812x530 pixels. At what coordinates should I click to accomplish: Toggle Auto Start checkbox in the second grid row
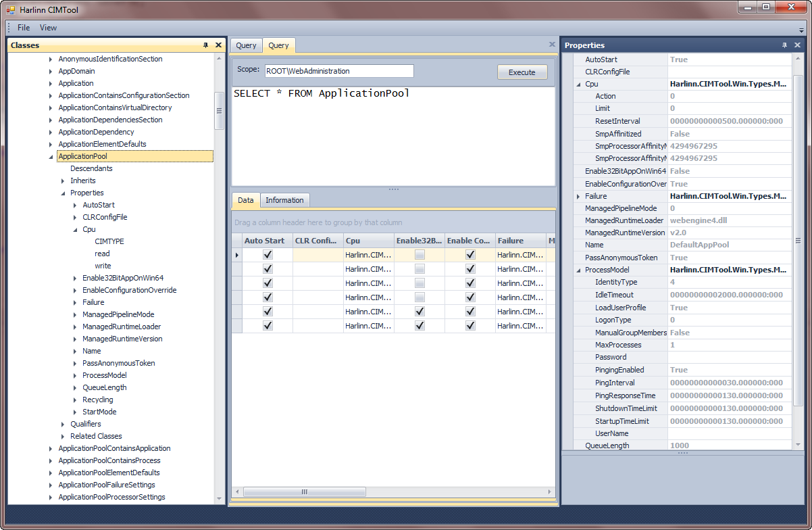click(x=268, y=269)
